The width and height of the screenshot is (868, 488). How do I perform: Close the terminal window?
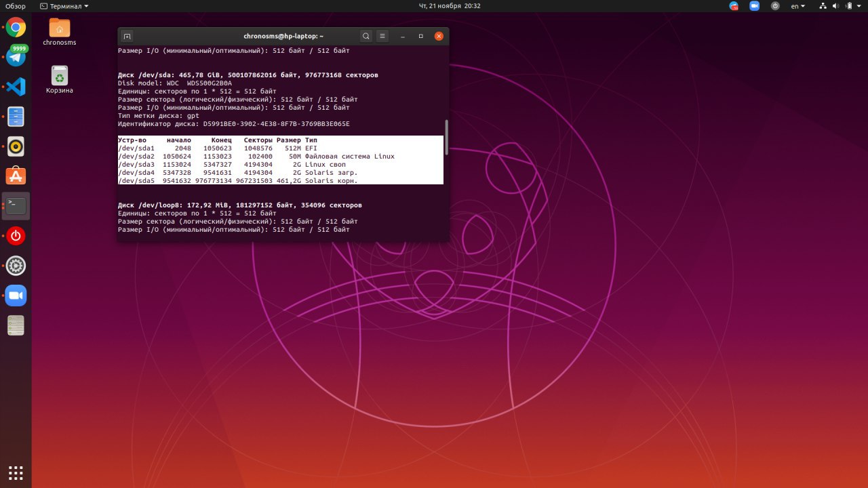pos(439,36)
